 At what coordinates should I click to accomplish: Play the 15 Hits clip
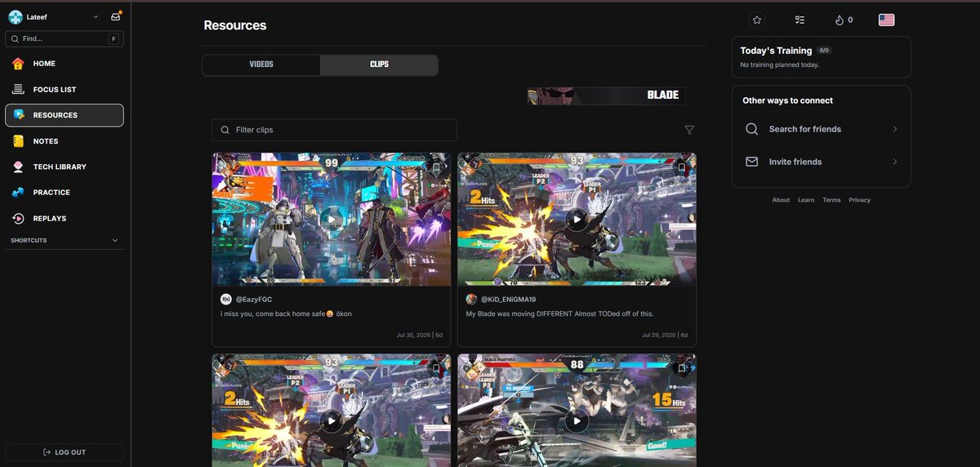click(577, 420)
